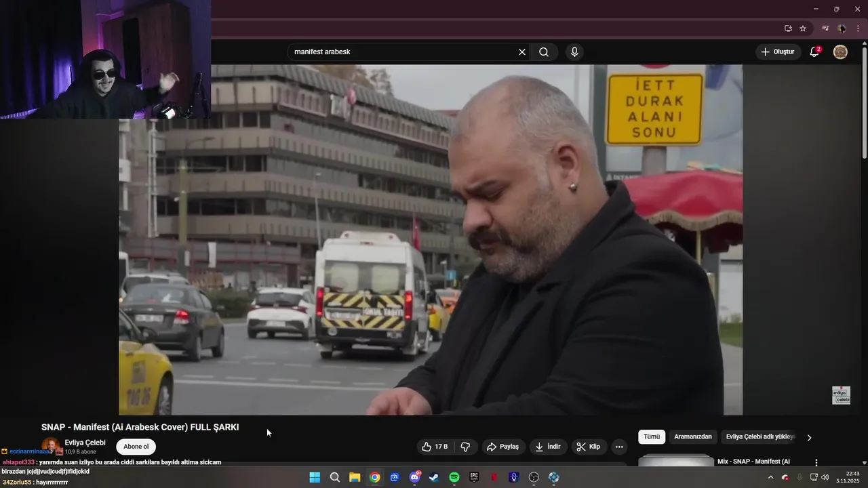Screen dimensions: 868x488
Task: Open options for Mix - SNAP - Manifest item
Action: [x=816, y=462]
